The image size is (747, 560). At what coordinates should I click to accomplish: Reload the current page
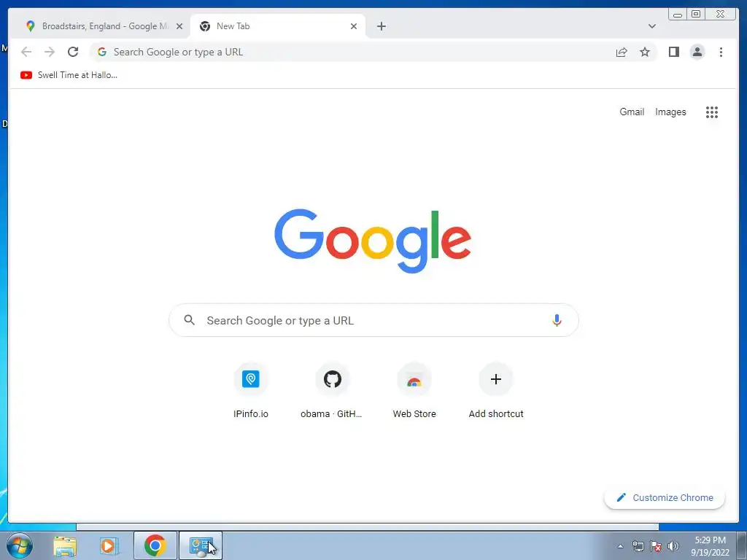pos(73,52)
